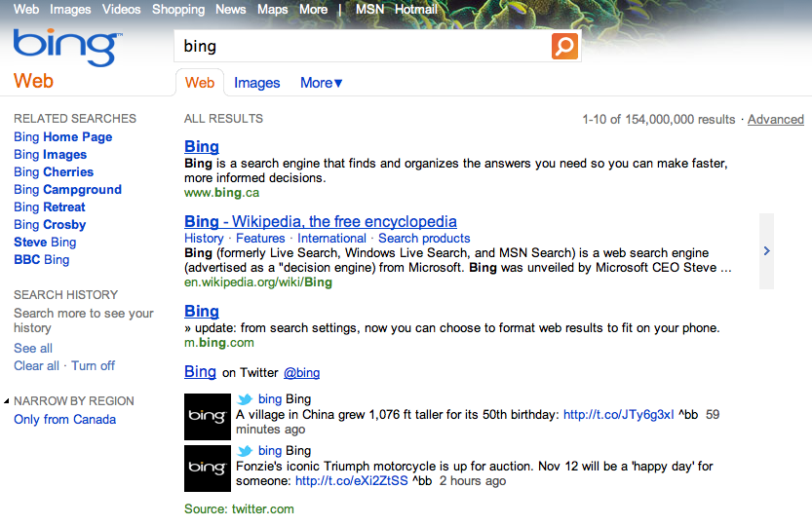
Task: Expand the Wikipedia result preview arrow
Action: point(766,251)
